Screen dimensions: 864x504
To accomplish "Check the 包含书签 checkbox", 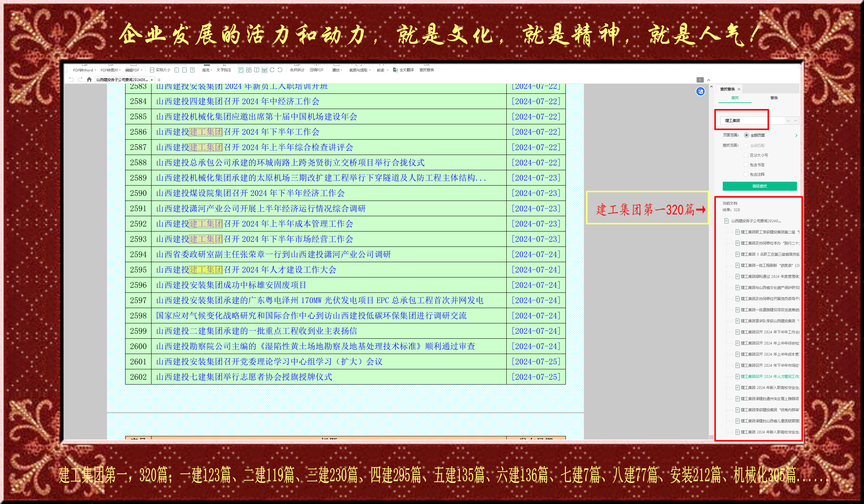I will tap(746, 165).
